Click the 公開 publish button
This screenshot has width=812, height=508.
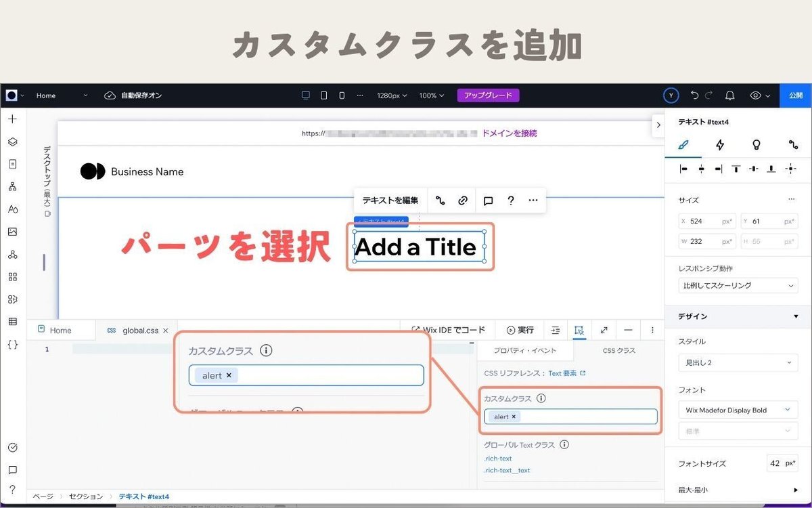(796, 96)
